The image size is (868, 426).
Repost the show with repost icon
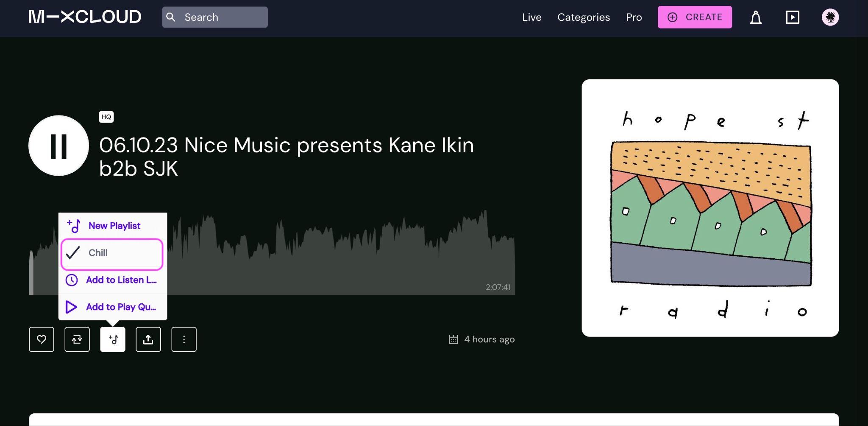tap(77, 339)
